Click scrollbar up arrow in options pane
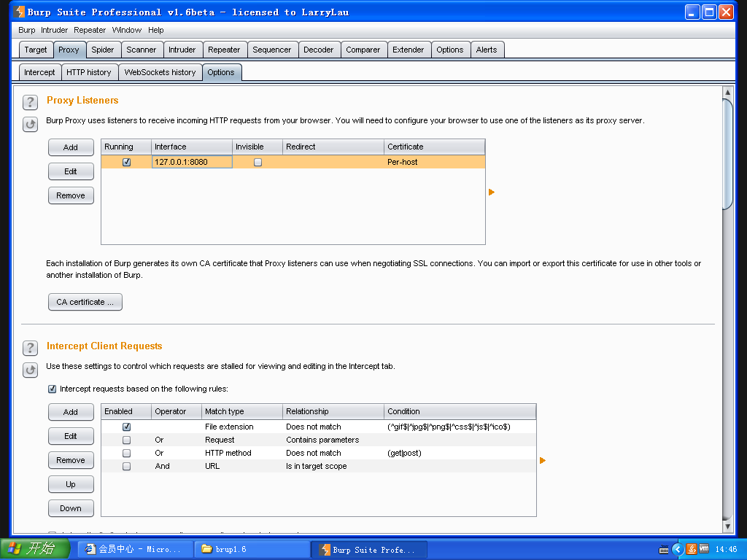747x560 pixels. 727,92
